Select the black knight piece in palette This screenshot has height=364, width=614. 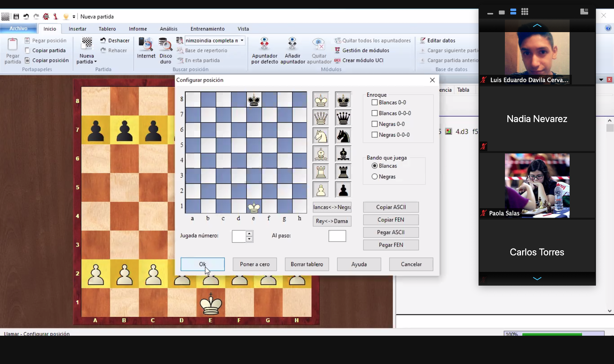(343, 136)
